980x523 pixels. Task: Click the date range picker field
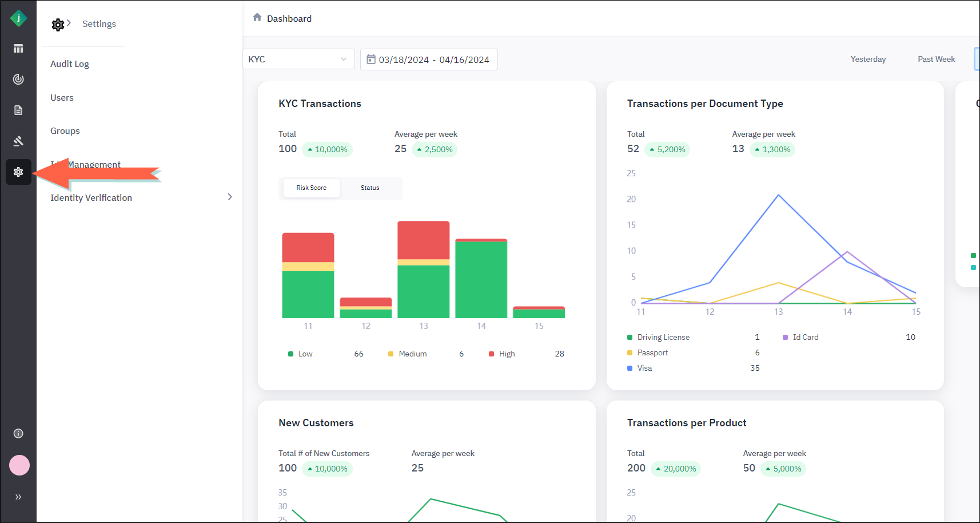click(429, 60)
